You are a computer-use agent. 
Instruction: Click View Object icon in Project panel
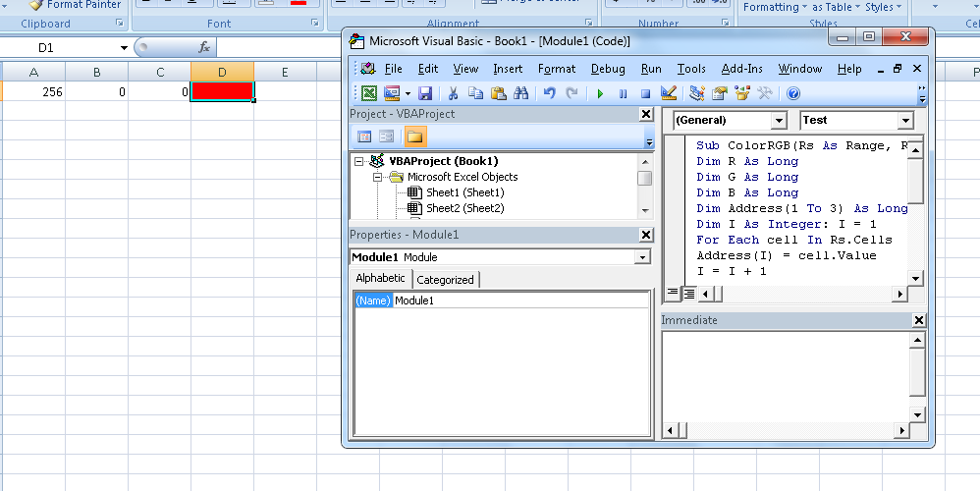click(x=386, y=136)
